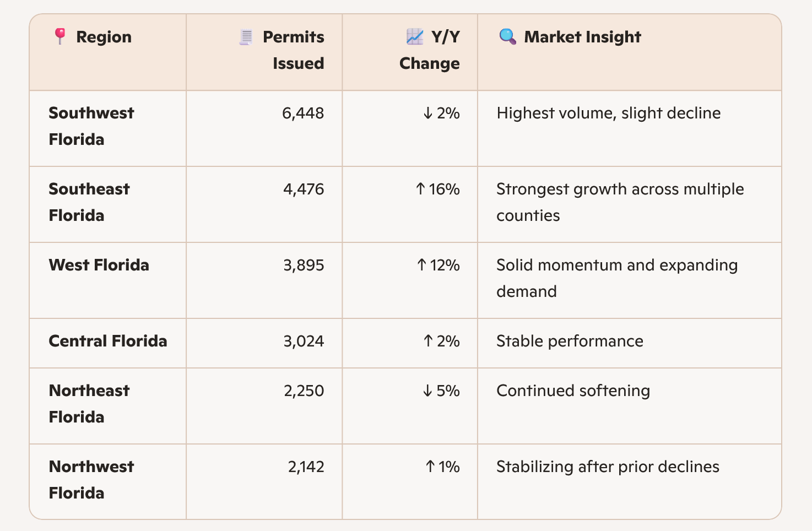
Task: Click the West Florida region cell
Action: pyautogui.click(x=99, y=265)
